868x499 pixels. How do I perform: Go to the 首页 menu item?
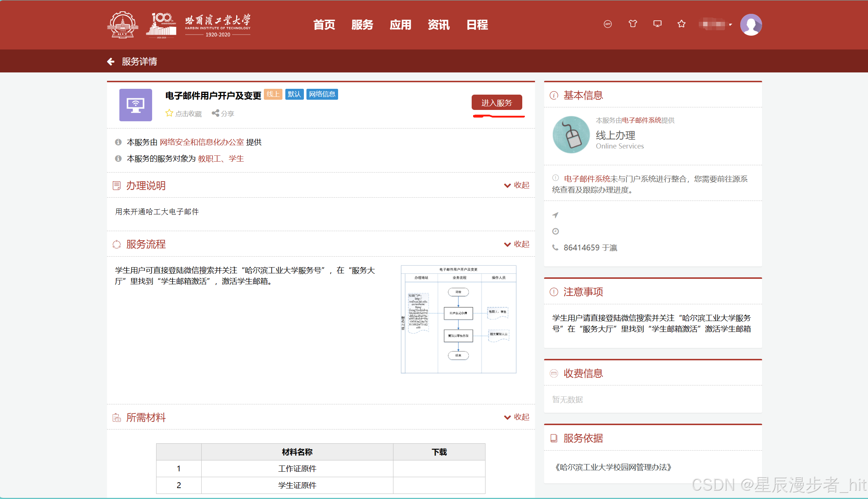[x=324, y=25]
